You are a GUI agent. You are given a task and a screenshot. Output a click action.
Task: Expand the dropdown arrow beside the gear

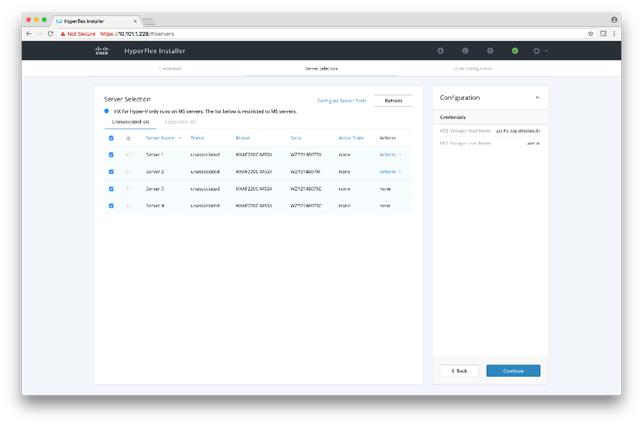coord(546,51)
